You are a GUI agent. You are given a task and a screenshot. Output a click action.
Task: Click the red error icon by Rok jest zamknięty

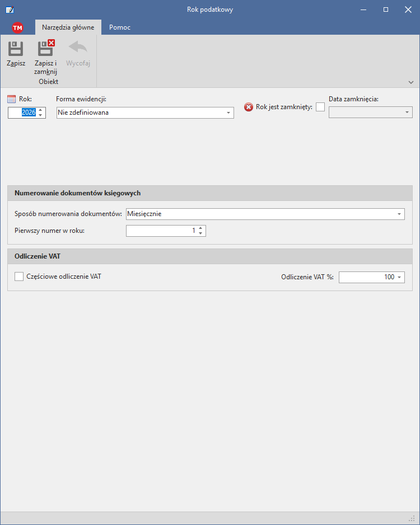249,107
